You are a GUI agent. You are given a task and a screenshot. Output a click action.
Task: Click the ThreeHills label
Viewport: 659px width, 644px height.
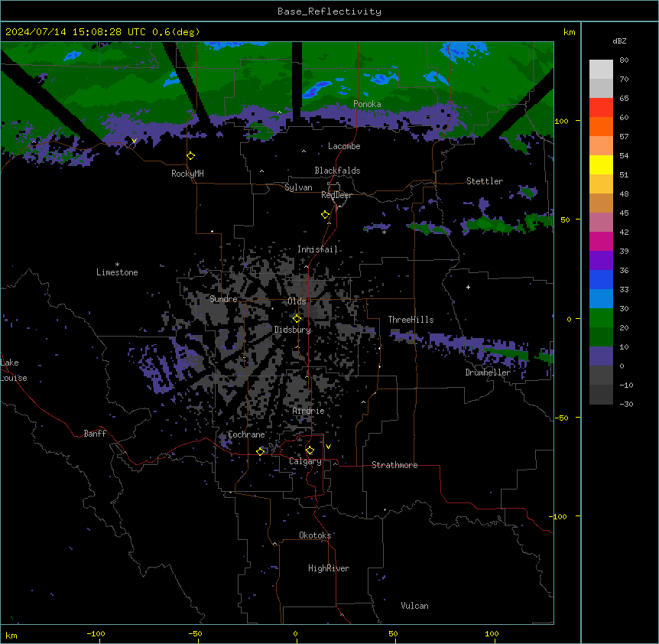[411, 320]
